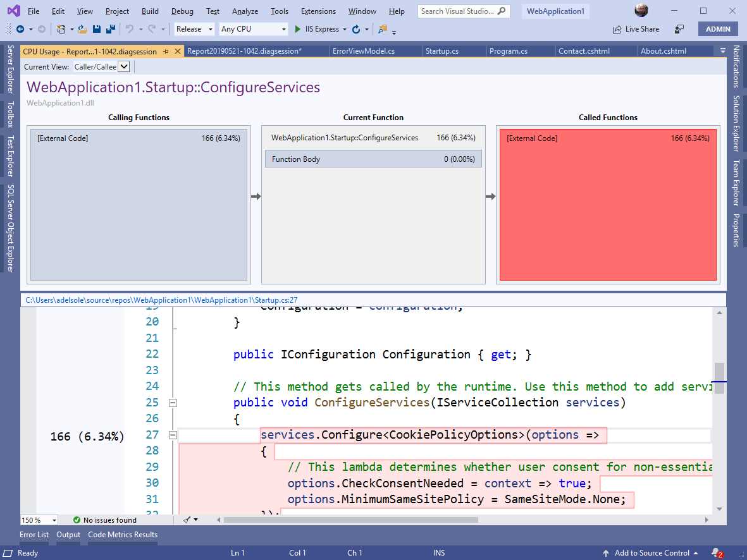The width and height of the screenshot is (747, 560).
Task: Click the notifications bell in the status bar
Action: pyautogui.click(x=715, y=552)
